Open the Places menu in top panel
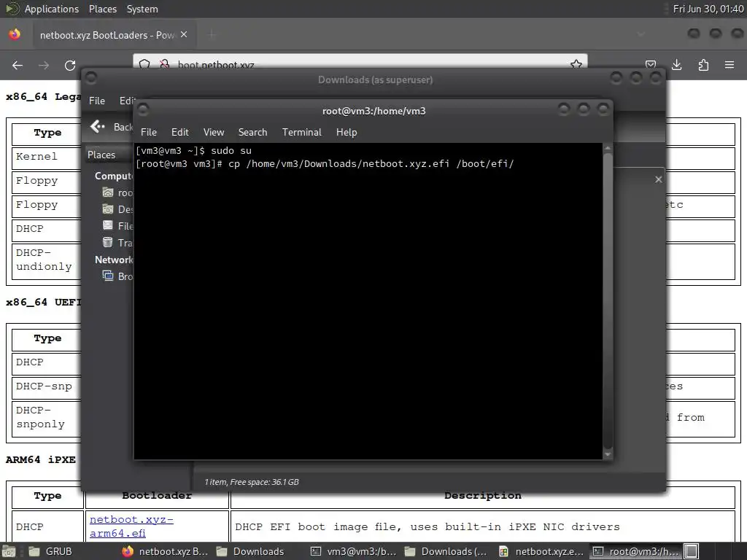The image size is (747, 560). pyautogui.click(x=102, y=9)
